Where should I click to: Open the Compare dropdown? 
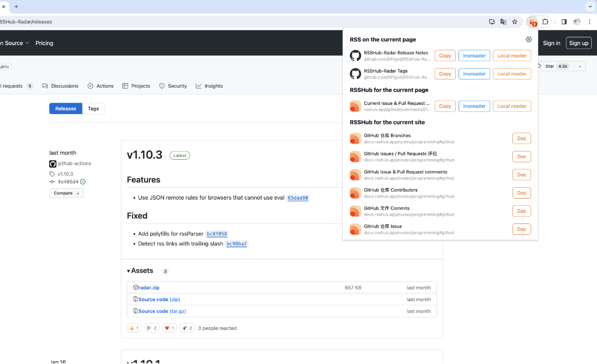click(x=66, y=193)
